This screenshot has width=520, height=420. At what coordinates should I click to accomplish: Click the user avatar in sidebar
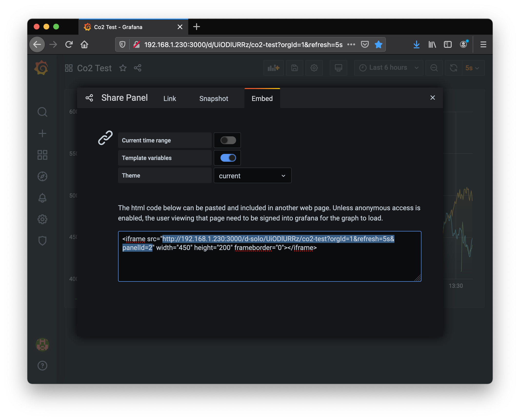click(x=42, y=345)
